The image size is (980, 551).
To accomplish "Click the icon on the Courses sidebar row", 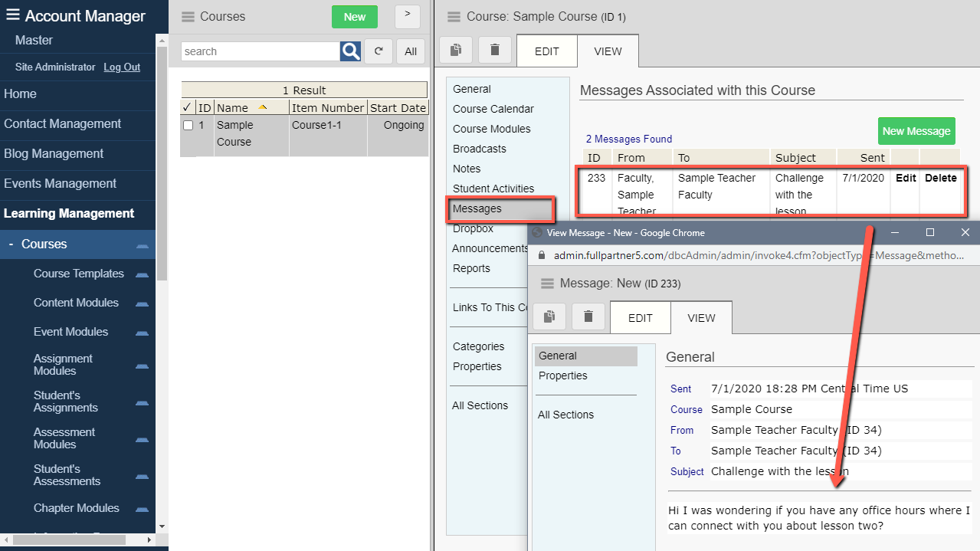I will (x=143, y=245).
